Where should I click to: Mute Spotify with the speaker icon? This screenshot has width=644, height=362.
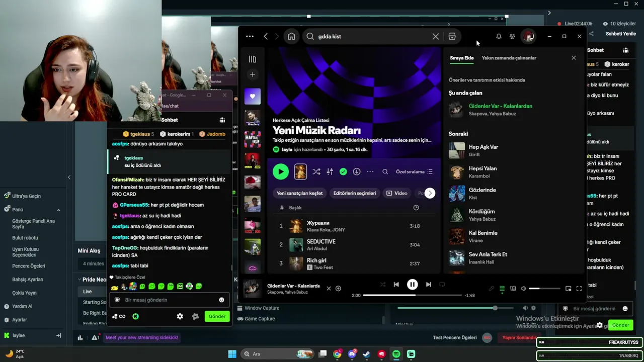(523, 289)
